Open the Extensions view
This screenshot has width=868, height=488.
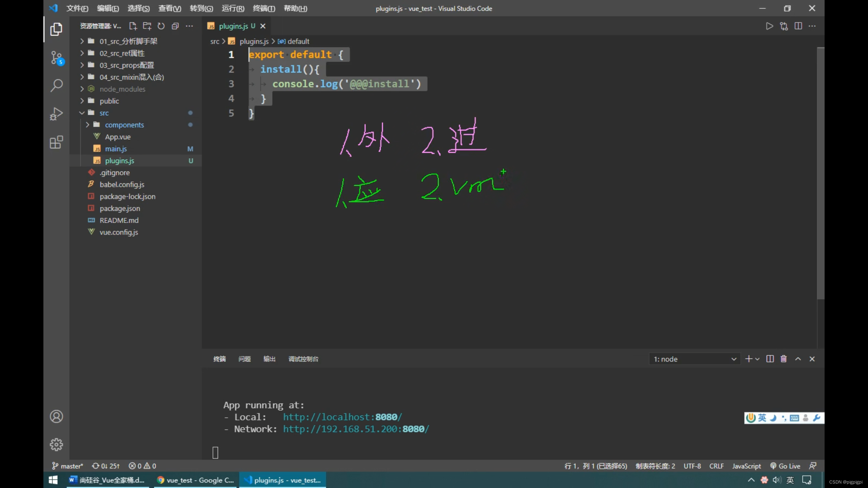(56, 142)
